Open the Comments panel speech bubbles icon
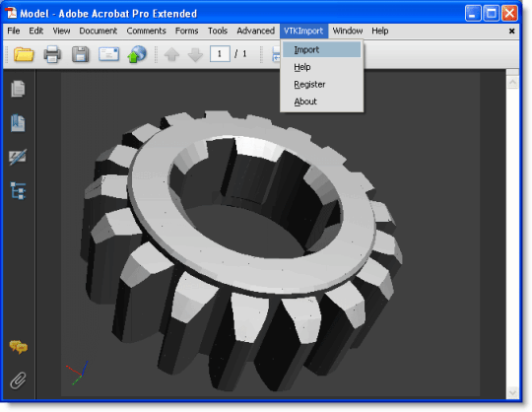 click(18, 347)
